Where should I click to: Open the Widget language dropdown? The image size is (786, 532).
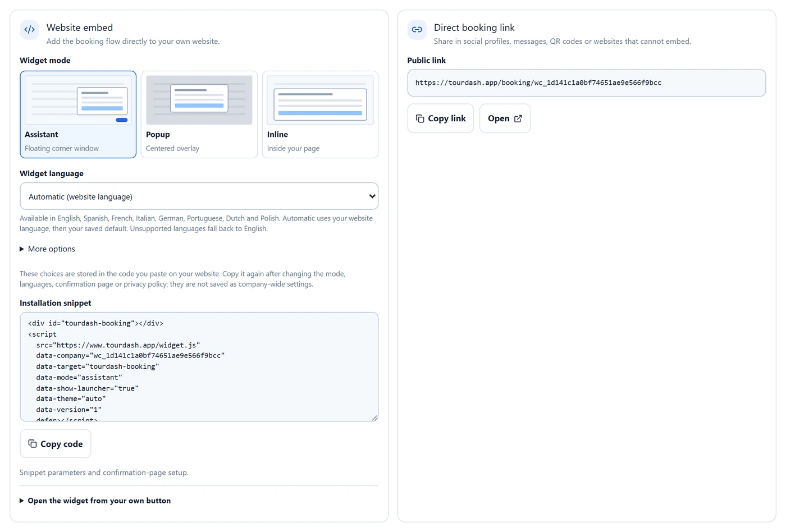tap(199, 196)
